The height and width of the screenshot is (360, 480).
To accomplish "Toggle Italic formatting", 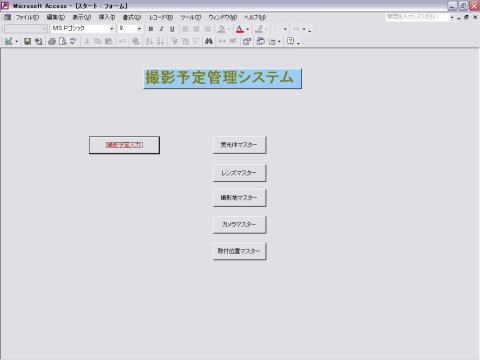I will pos(161,29).
